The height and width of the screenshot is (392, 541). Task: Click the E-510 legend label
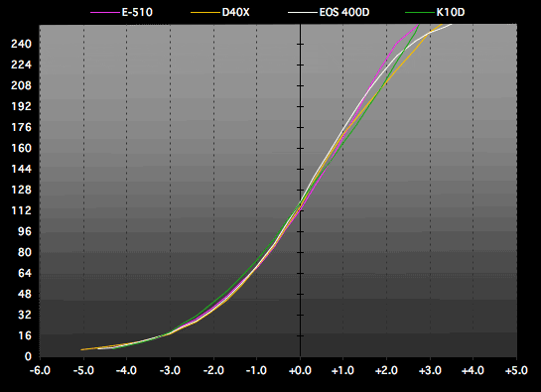coord(137,13)
